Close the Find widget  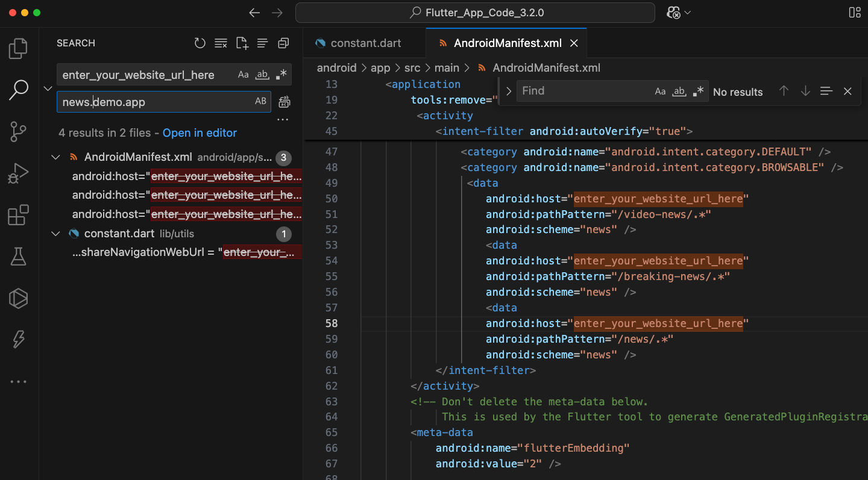click(x=848, y=91)
